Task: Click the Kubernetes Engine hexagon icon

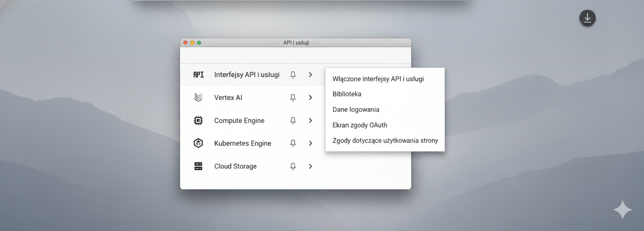Action: [x=198, y=143]
